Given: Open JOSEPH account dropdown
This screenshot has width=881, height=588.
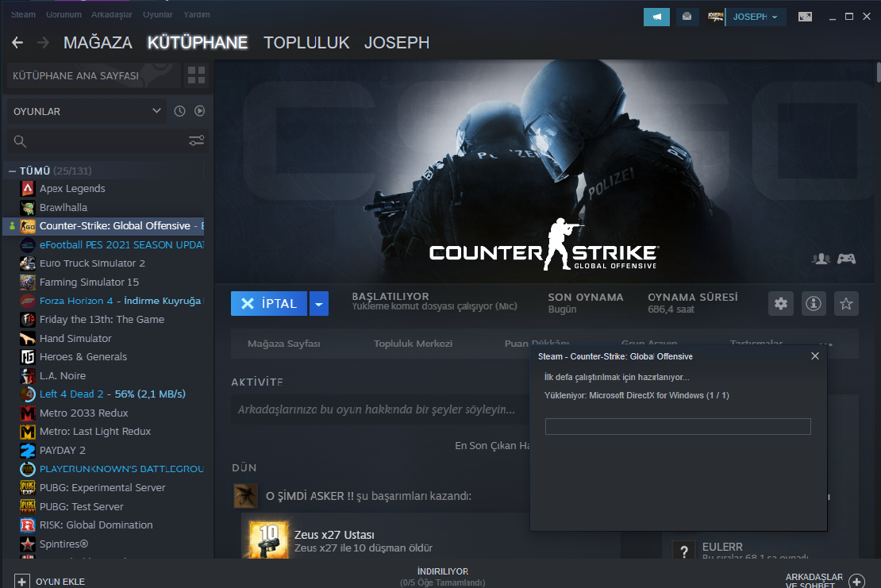Looking at the screenshot, I should (755, 17).
